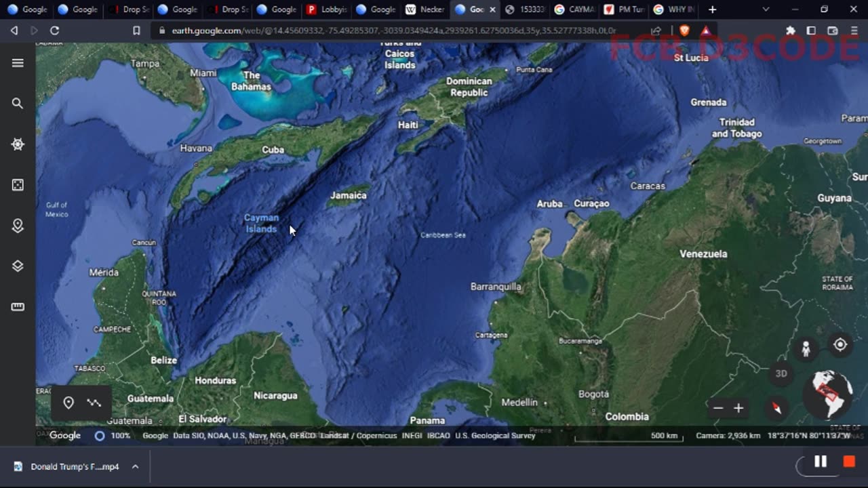Pause the screen recording
The height and width of the screenshot is (488, 868).
point(821,462)
